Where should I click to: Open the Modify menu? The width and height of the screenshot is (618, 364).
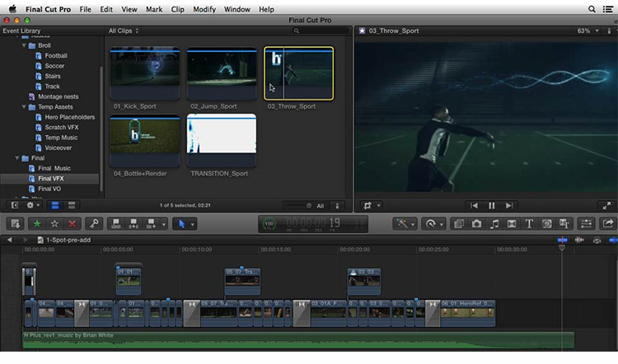204,9
